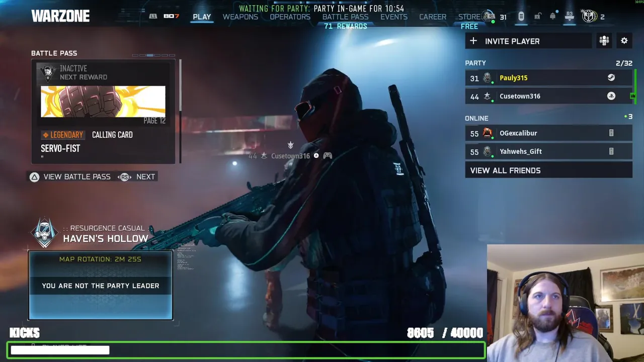Click the 71 Rewards label
644x362 pixels.
click(346, 26)
